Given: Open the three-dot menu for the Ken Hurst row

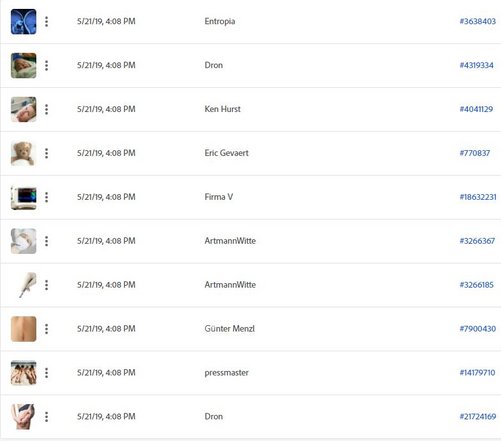Looking at the screenshot, I should [46, 109].
